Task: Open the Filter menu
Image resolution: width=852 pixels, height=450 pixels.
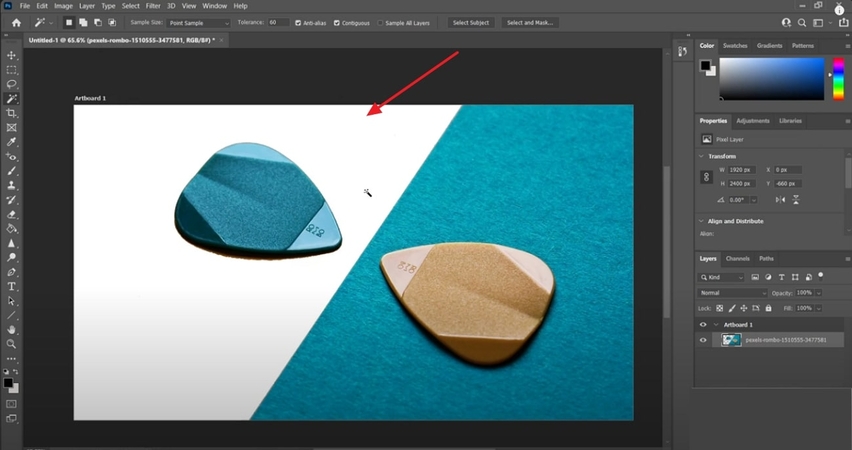Action: pyautogui.click(x=153, y=6)
